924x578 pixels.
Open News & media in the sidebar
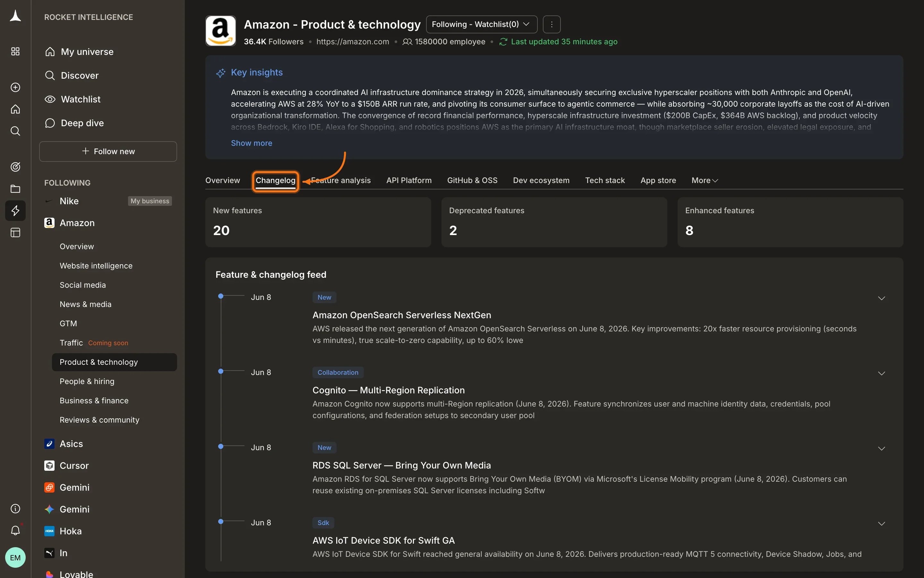point(85,304)
